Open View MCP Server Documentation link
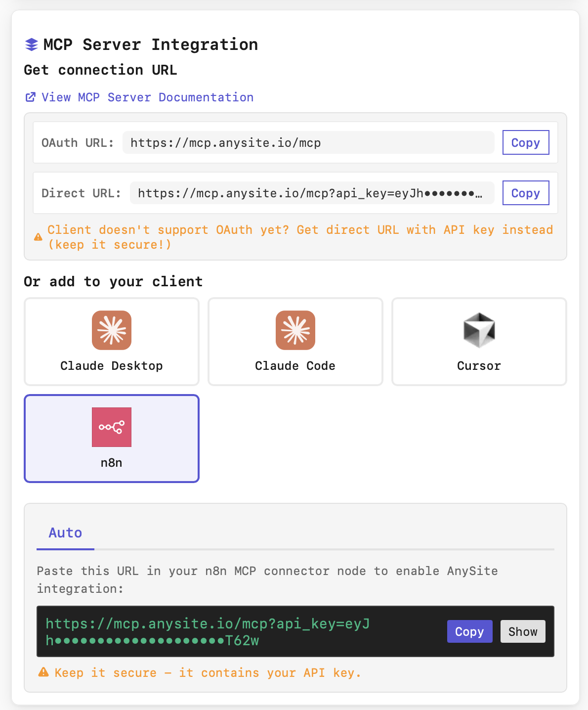This screenshot has width=588, height=710. (147, 97)
